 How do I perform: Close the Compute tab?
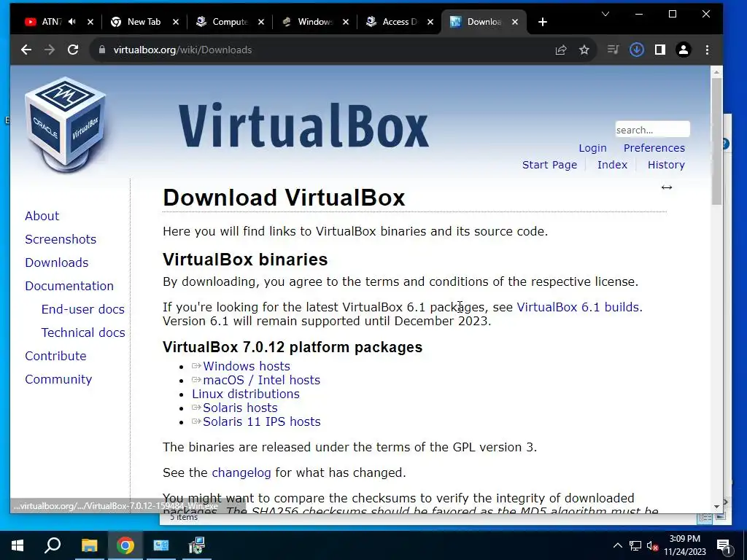pos(261,22)
